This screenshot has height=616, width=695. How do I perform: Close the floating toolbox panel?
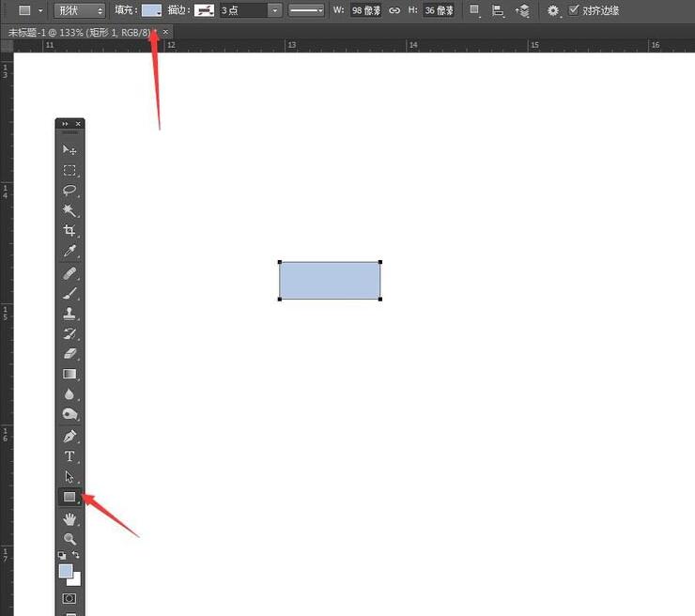78,124
